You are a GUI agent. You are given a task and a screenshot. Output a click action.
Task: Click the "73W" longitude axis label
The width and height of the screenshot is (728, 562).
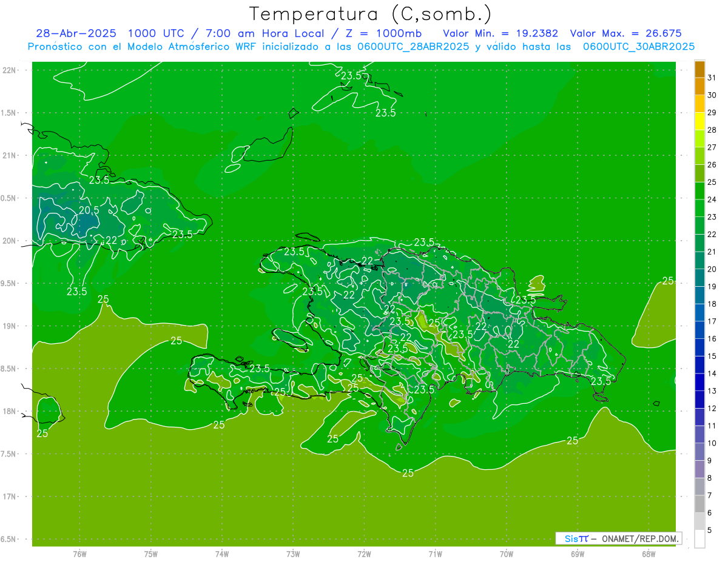tap(293, 554)
